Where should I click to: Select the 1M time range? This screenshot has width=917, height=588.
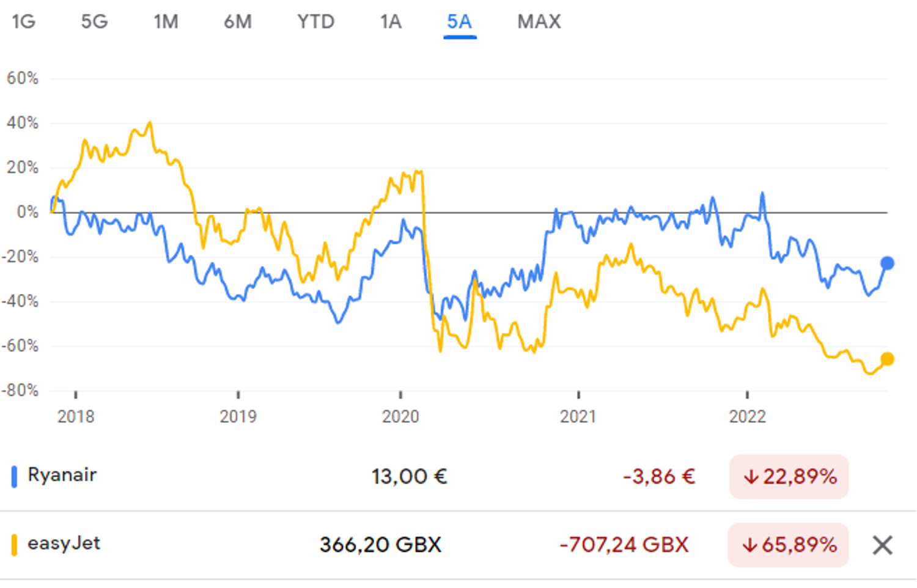[166, 22]
